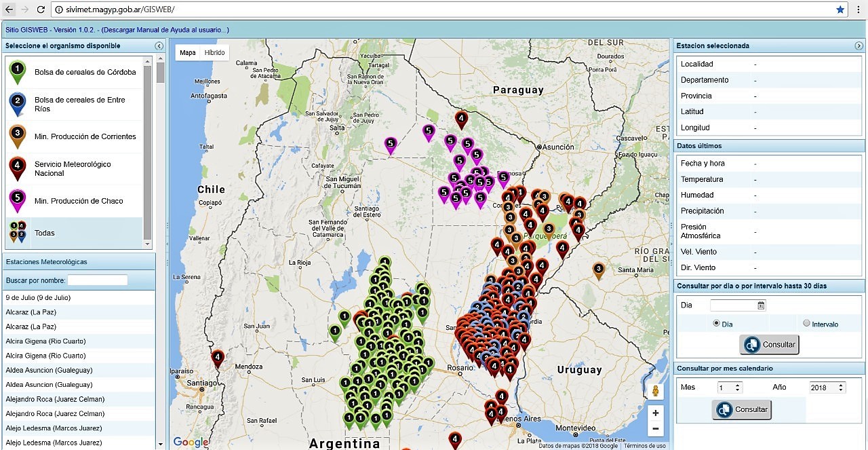
Task: View site information icon in address bar
Action: [x=59, y=10]
